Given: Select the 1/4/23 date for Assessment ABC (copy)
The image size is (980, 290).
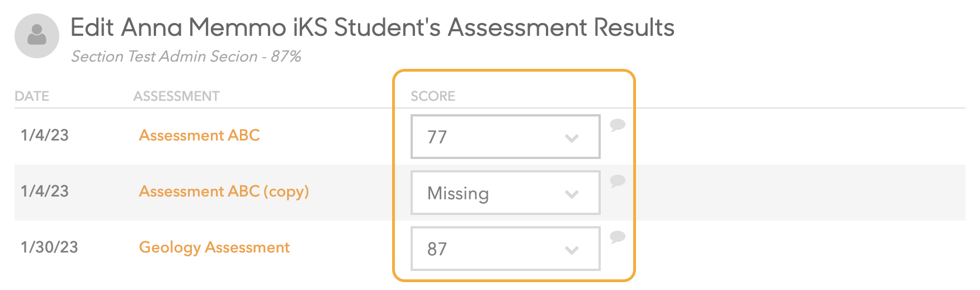Looking at the screenshot, I should click(x=45, y=191).
